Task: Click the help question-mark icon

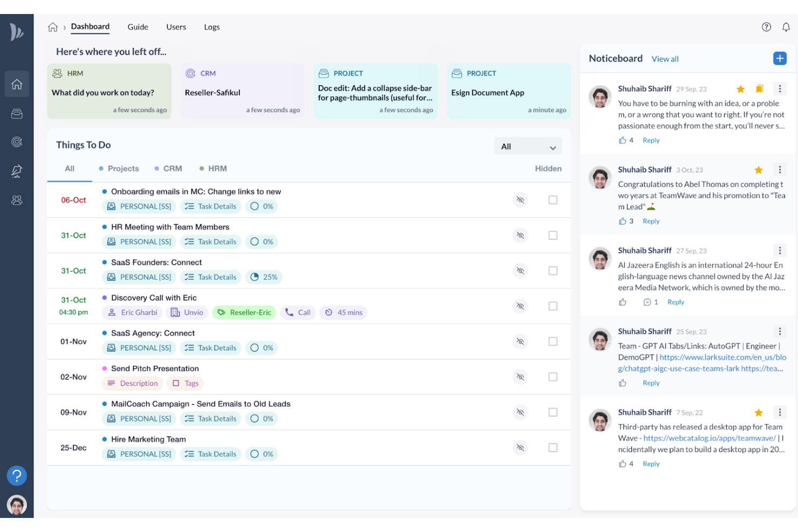Action: point(766,26)
